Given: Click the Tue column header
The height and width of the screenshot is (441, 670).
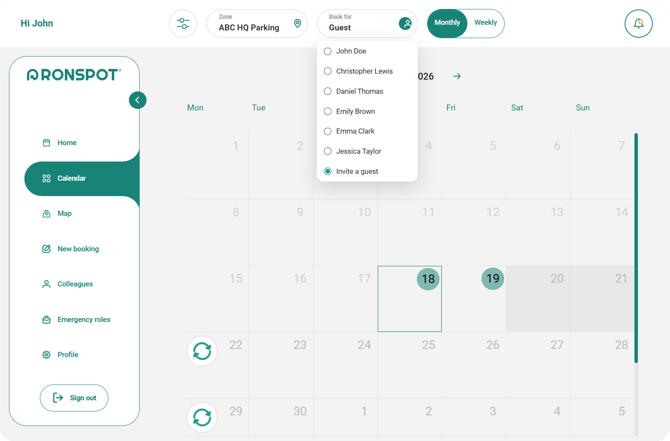Looking at the screenshot, I should (259, 108).
